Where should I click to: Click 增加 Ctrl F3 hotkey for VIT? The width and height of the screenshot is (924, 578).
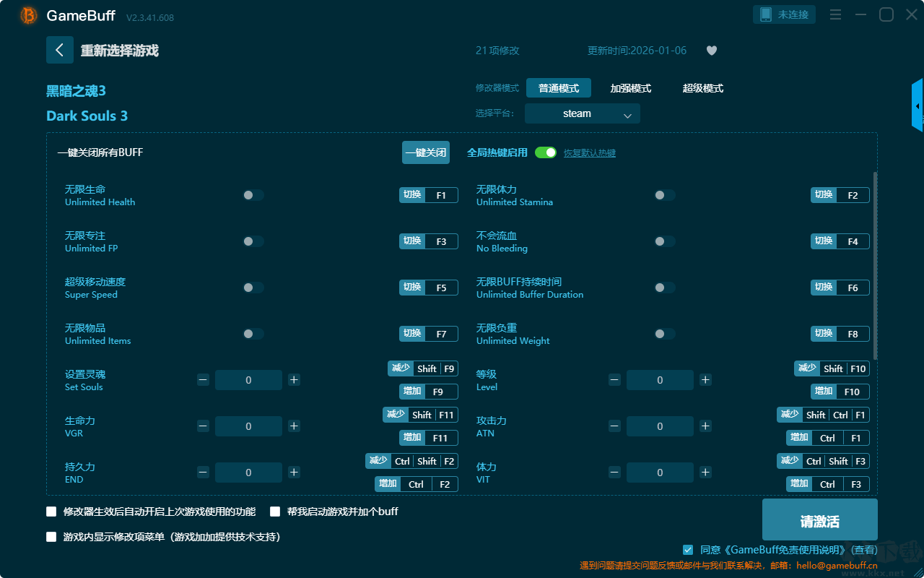[828, 484]
